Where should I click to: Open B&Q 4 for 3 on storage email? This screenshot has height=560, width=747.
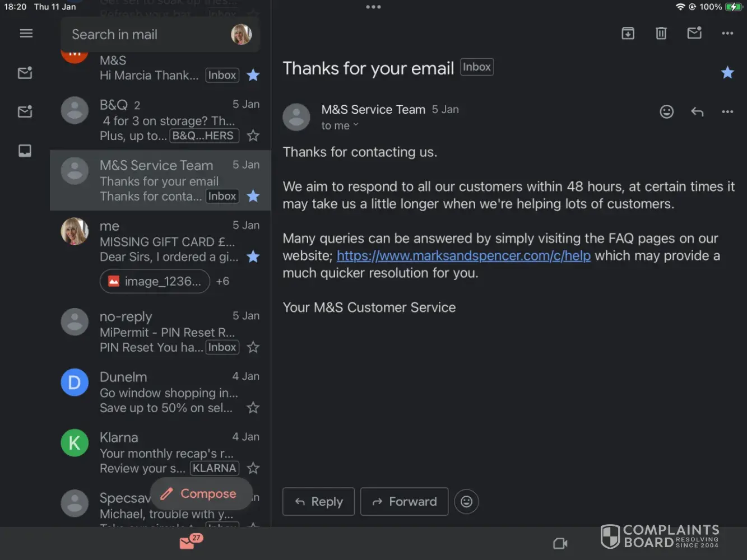click(x=160, y=120)
